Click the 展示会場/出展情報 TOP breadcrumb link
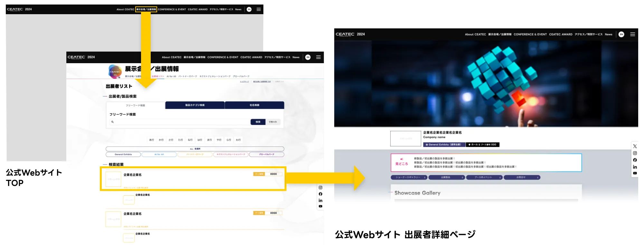 (262, 82)
